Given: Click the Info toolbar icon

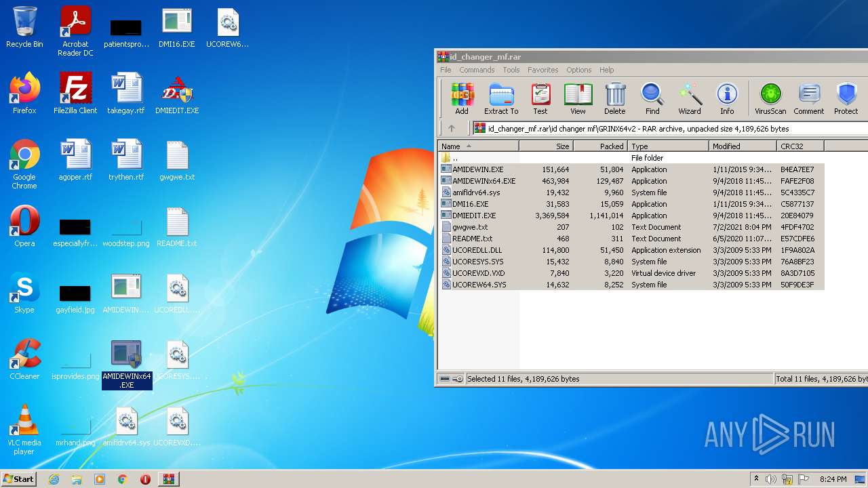Looking at the screenshot, I should 727,99.
